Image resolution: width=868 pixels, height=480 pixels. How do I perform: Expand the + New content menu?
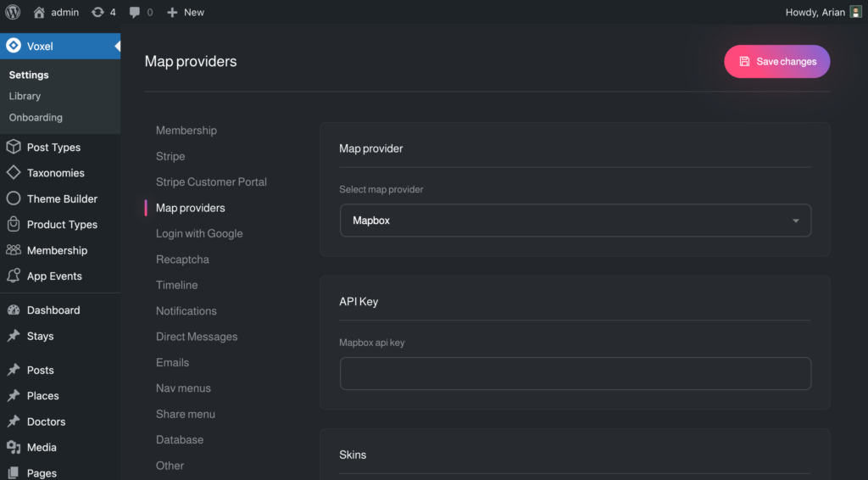[186, 12]
